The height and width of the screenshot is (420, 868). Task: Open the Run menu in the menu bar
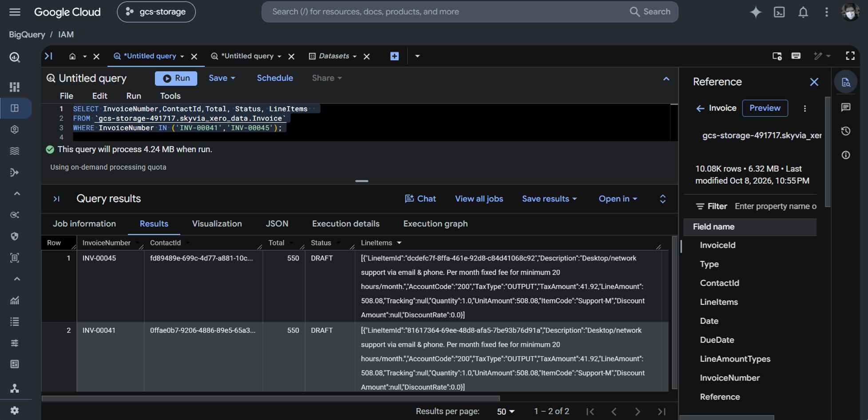134,96
